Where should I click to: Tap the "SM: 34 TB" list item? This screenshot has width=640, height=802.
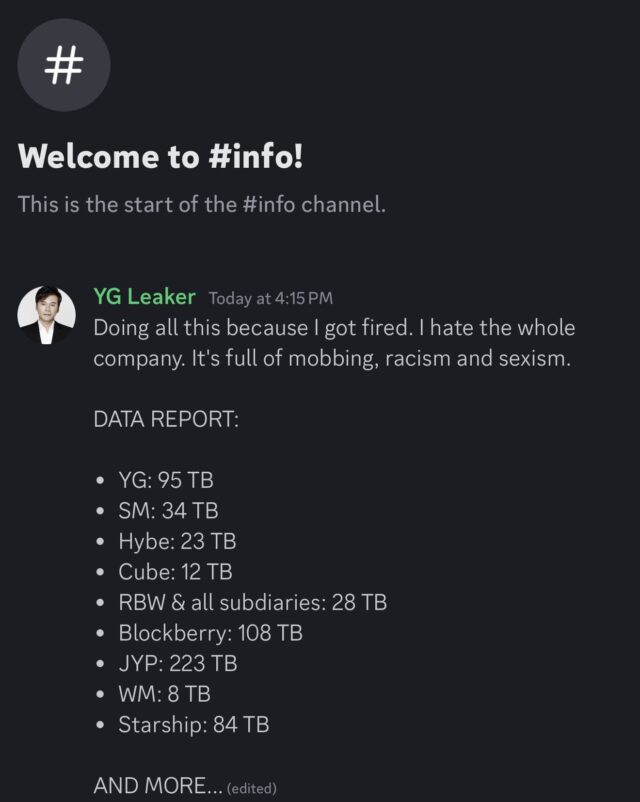coord(168,511)
